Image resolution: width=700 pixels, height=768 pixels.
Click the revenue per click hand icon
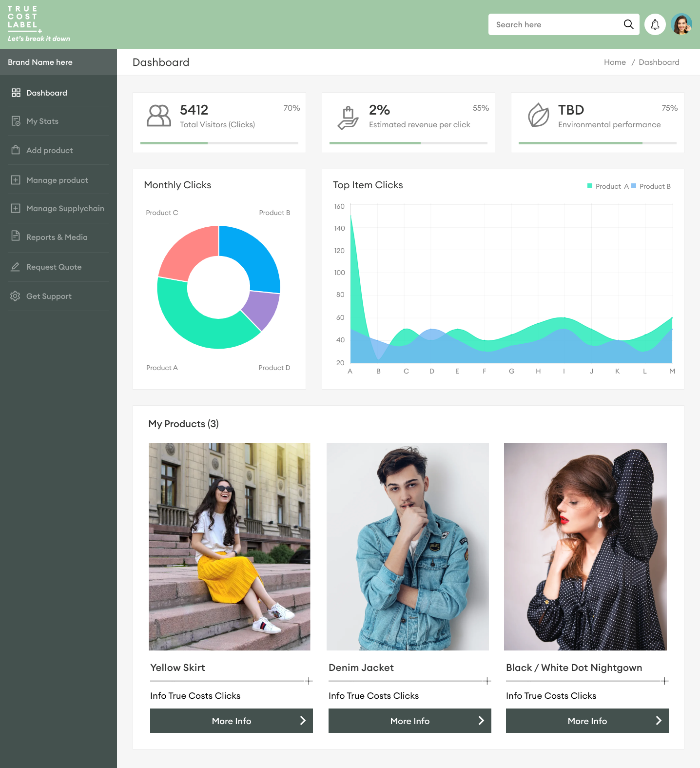click(348, 118)
